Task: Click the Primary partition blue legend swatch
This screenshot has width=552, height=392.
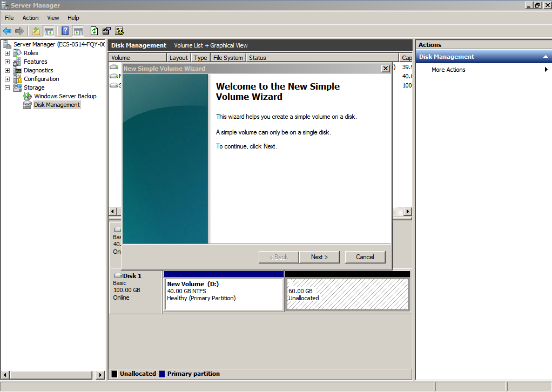Action: [x=162, y=374]
